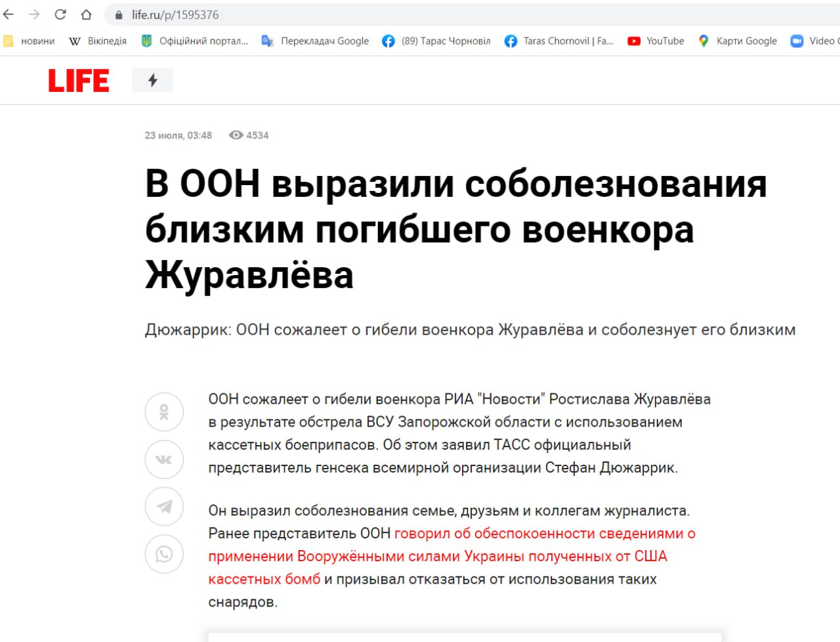Click the date text 23 июля, 03:48

(178, 135)
